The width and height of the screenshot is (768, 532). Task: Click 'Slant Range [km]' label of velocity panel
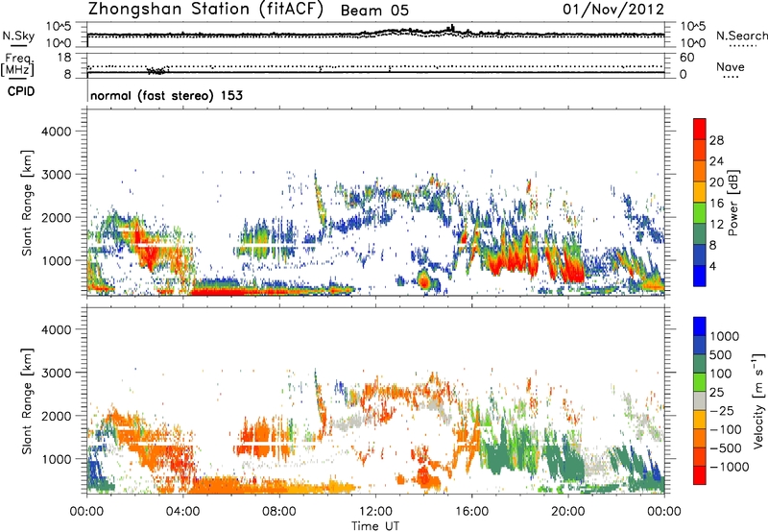coord(27,401)
